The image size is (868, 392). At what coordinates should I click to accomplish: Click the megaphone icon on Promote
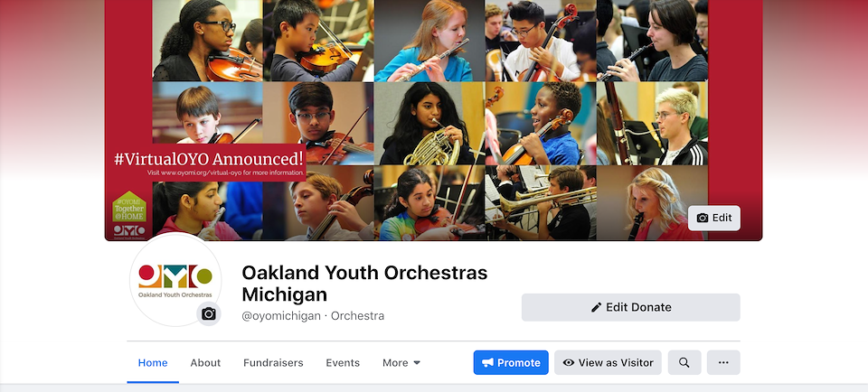[487, 363]
